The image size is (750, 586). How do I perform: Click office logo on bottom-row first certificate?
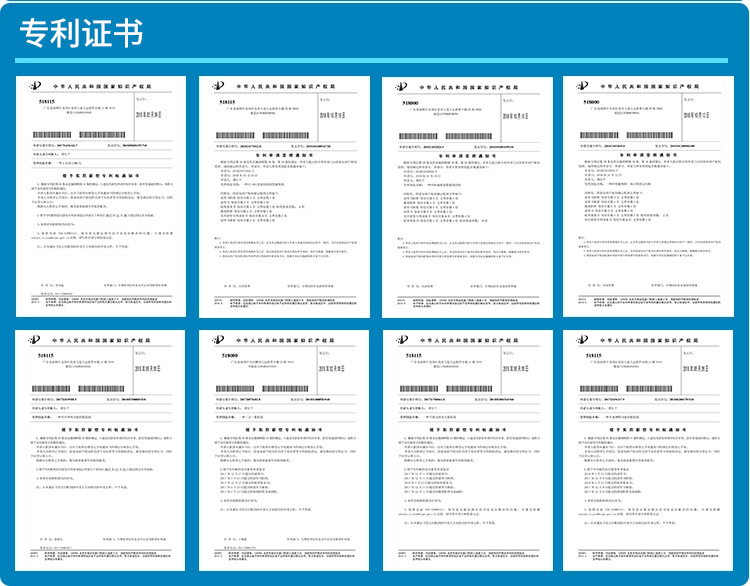[x=34, y=340]
